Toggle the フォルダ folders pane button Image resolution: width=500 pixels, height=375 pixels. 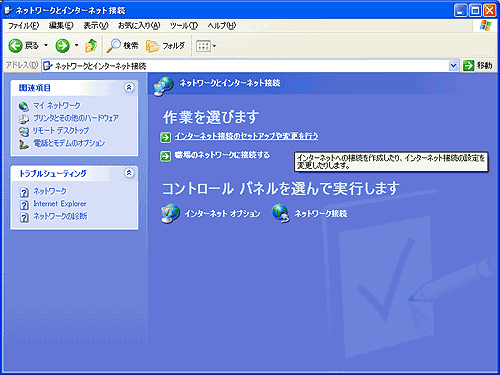click(x=165, y=46)
